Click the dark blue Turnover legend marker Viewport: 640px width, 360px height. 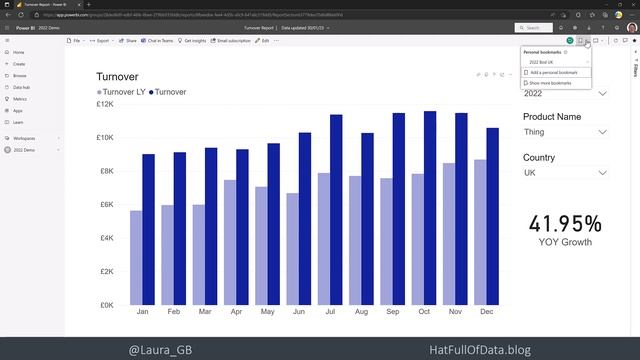coord(151,92)
